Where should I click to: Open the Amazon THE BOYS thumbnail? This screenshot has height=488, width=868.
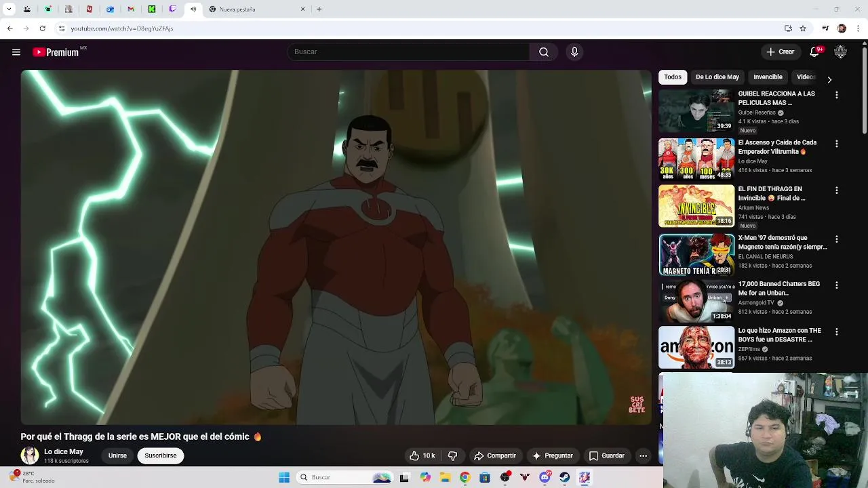point(696,348)
